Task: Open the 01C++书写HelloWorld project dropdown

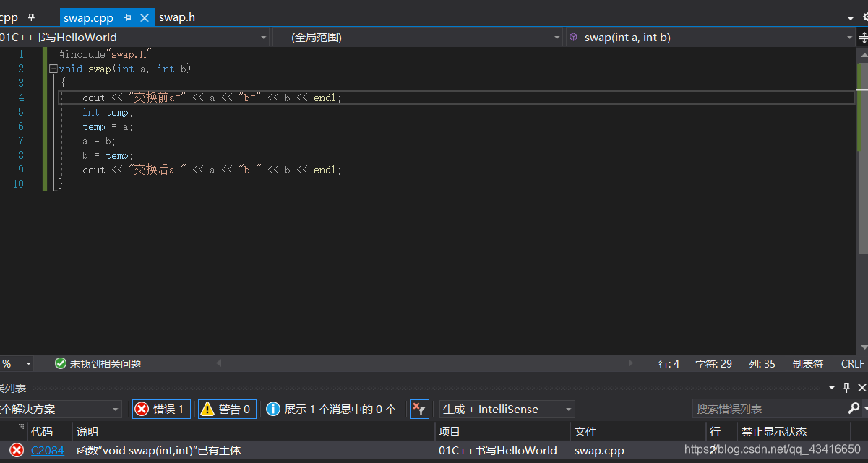Action: tap(134, 37)
